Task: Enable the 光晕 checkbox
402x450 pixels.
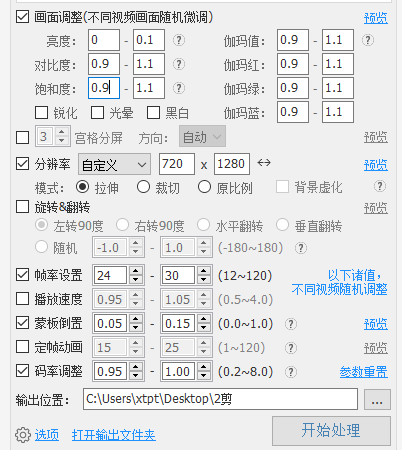Action: [97, 113]
